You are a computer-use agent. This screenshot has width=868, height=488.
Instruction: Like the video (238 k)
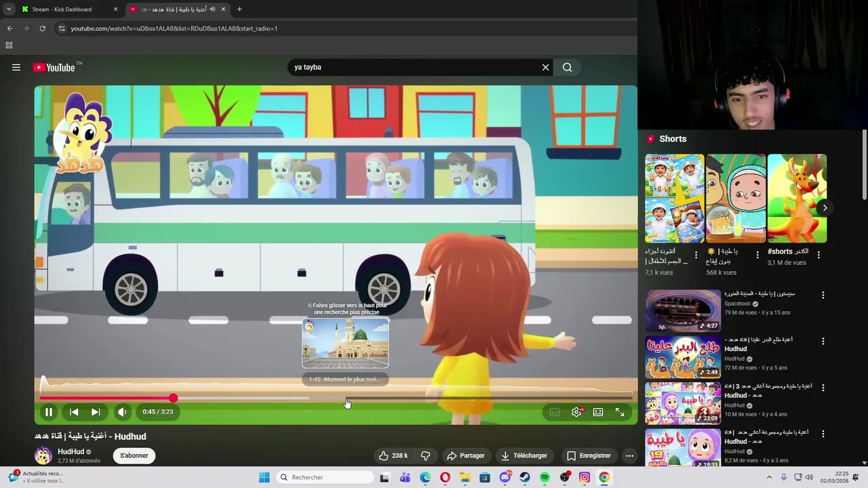393,455
